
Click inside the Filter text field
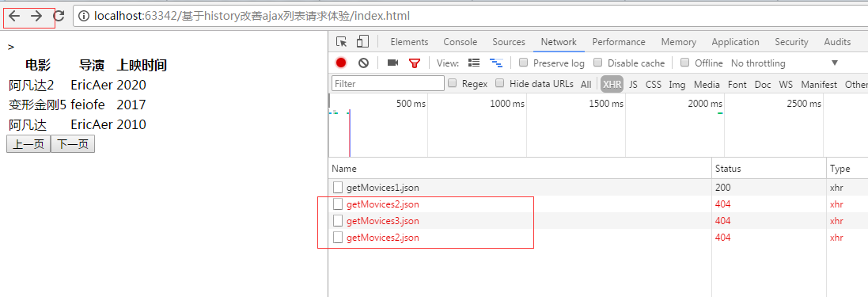pyautogui.click(x=388, y=84)
